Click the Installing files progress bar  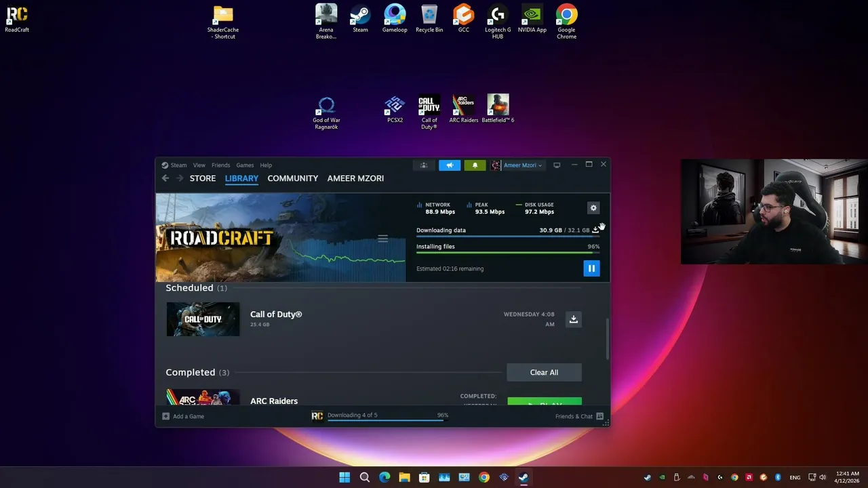tap(508, 253)
